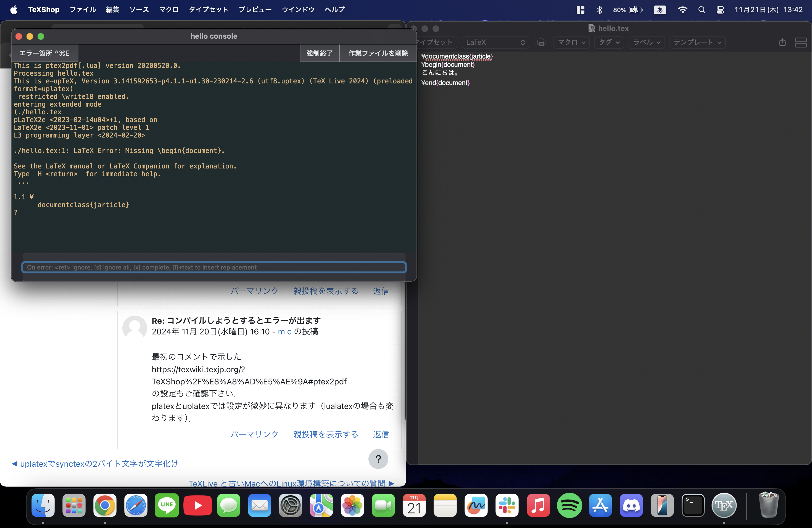Open Terminal in the dock
This screenshot has height=528, width=812.
click(x=693, y=505)
